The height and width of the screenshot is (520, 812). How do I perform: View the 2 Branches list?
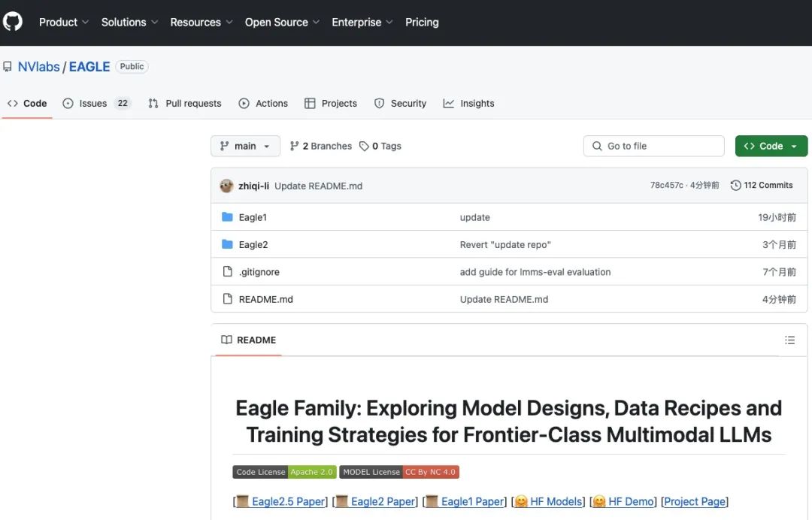pos(320,146)
